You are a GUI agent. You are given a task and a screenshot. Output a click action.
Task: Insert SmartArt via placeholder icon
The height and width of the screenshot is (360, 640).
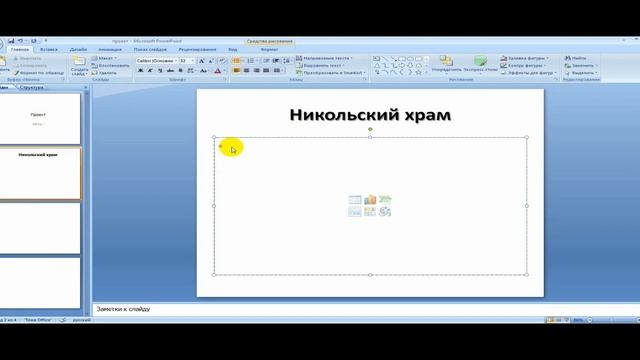(385, 200)
